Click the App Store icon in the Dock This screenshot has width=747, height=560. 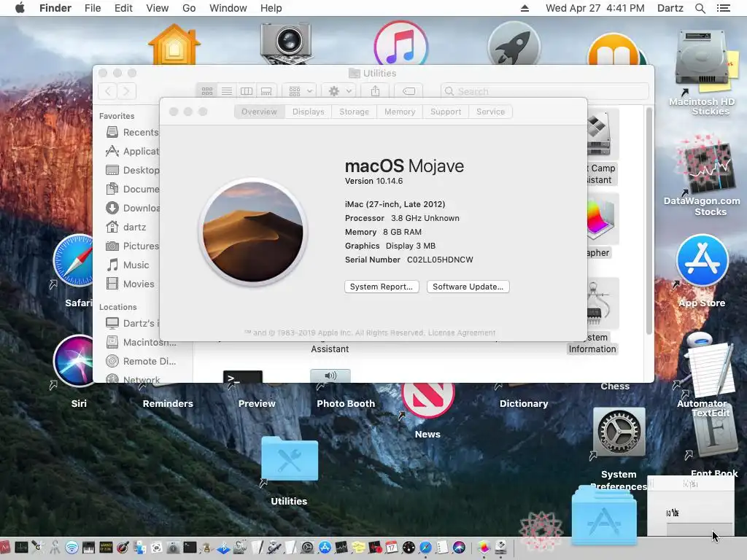(325, 548)
